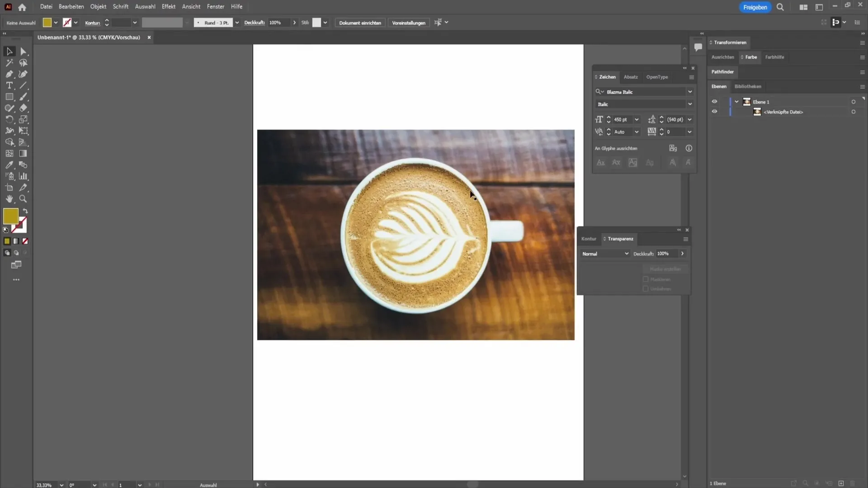Click the Pathfinder panel icon
Viewport: 868px width, 488px height.
723,71
